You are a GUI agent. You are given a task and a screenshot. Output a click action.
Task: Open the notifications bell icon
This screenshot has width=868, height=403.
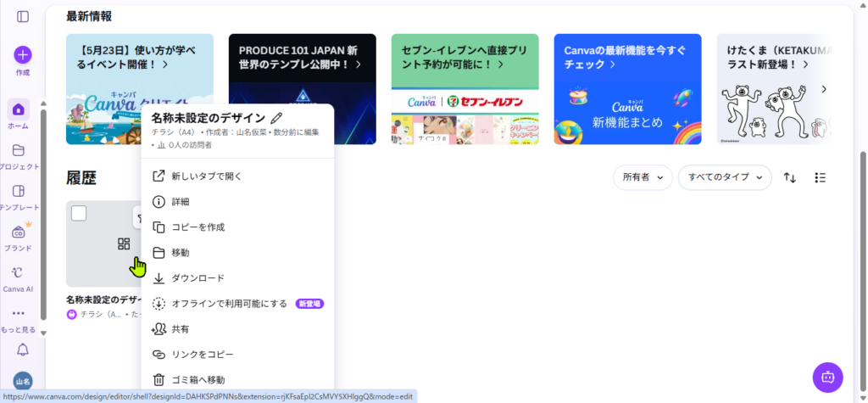click(x=23, y=350)
